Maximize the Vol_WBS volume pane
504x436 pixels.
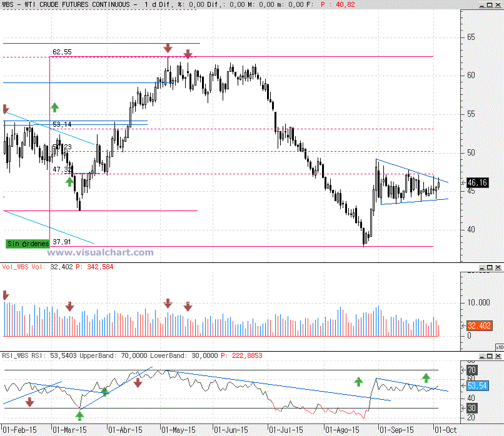[x=490, y=267]
